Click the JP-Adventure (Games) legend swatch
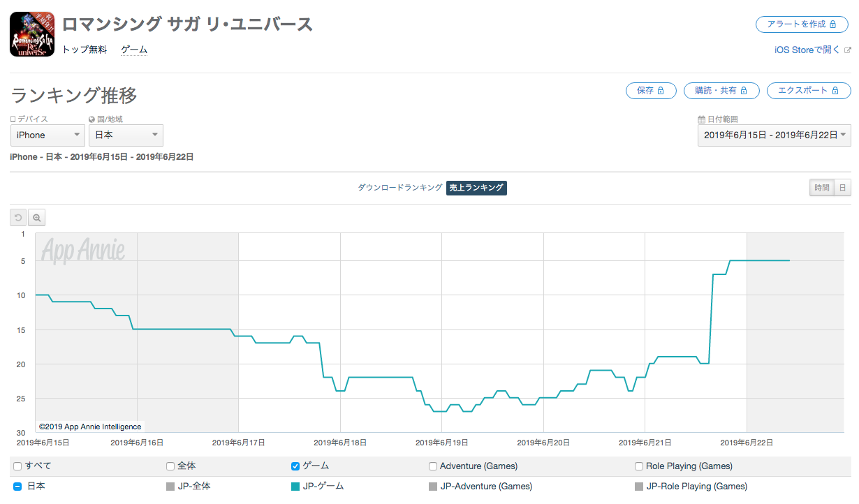 (433, 487)
